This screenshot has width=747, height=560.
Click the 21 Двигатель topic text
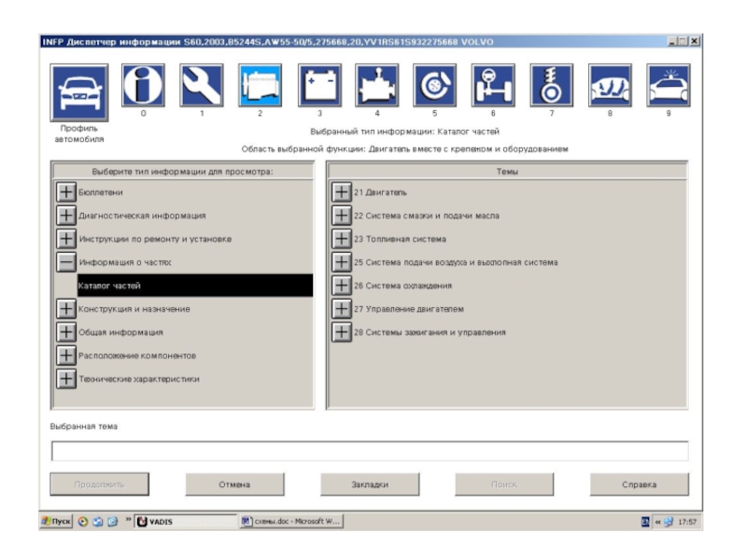[380, 192]
